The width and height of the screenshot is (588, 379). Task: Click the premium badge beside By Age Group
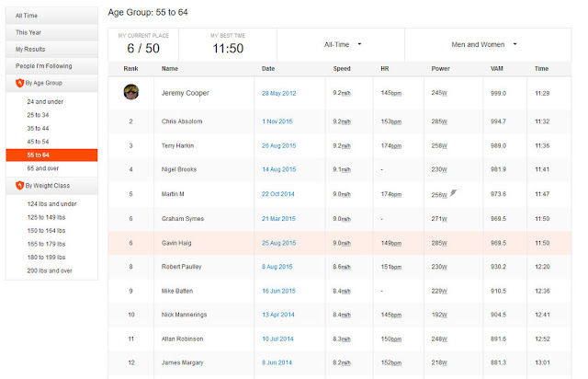coord(21,84)
